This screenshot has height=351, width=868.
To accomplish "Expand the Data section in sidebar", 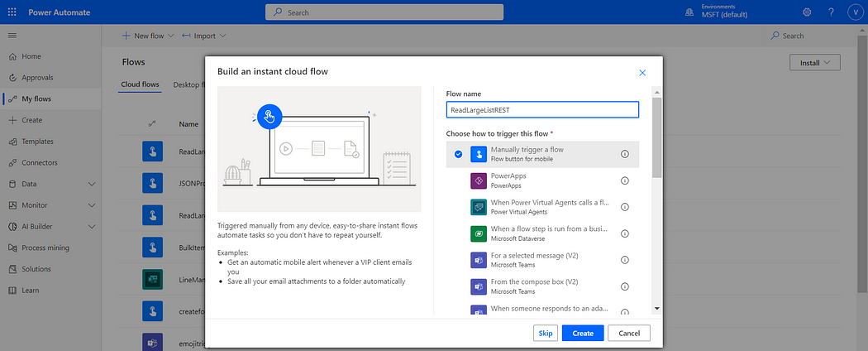I will click(92, 184).
